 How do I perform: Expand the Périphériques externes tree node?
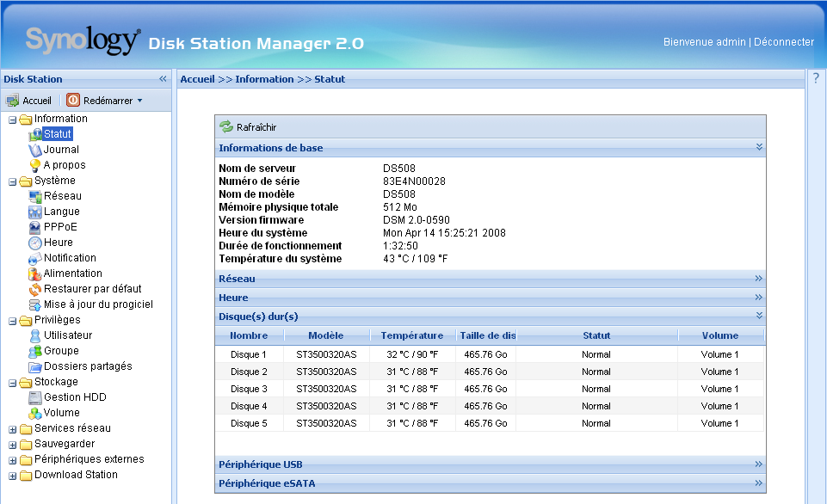(12, 461)
